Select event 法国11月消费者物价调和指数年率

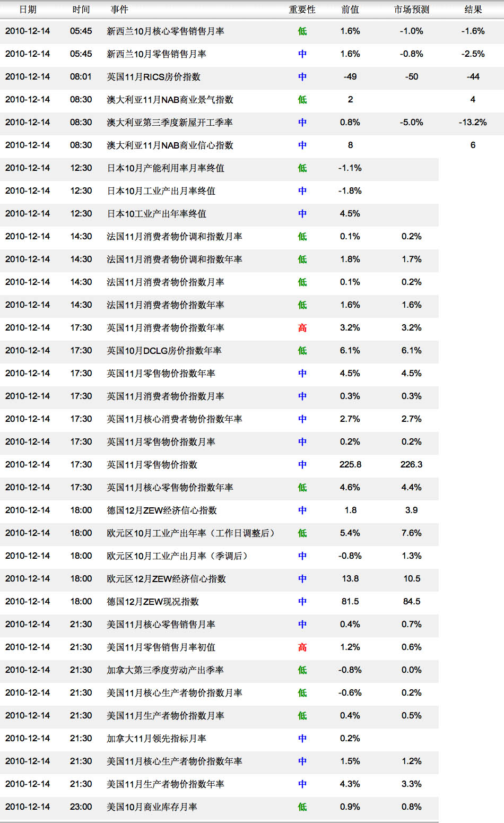coord(175,259)
